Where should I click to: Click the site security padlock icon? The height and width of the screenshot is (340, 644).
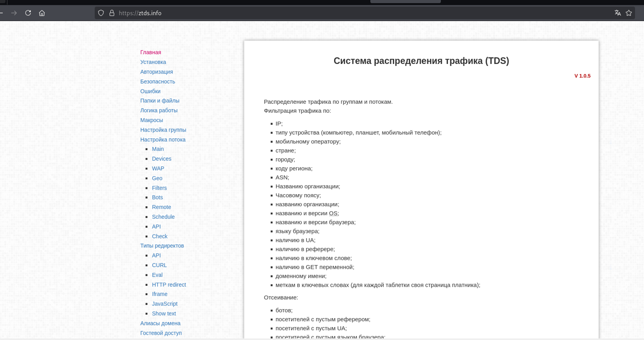[112, 13]
